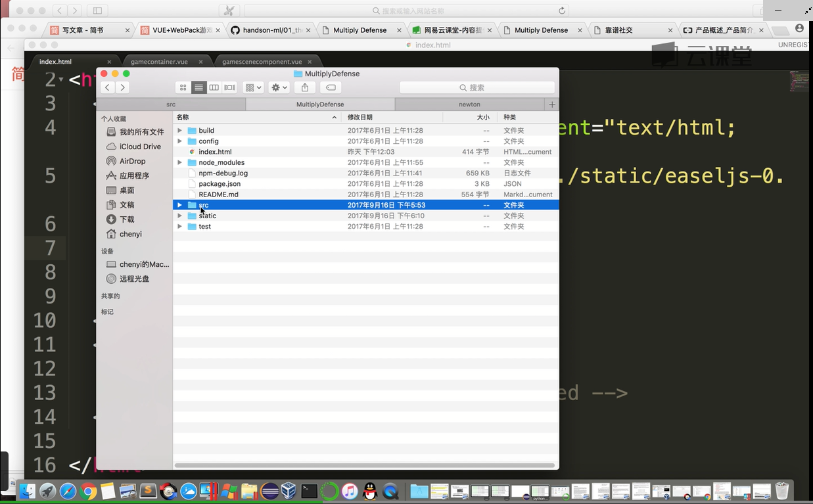The height and width of the screenshot is (504, 813).
Task: Open 我的所有文件 in the sidebar
Action: click(135, 132)
